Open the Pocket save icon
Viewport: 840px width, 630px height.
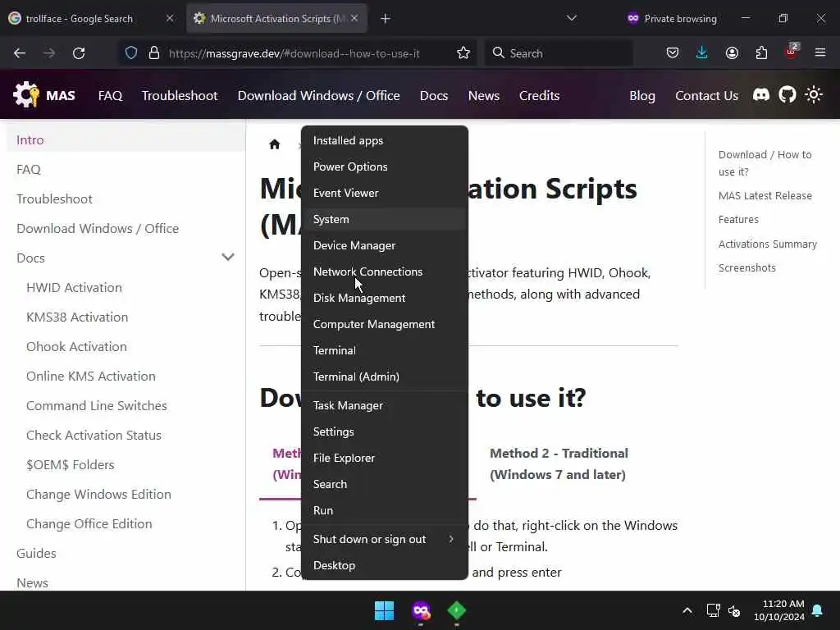tap(673, 53)
